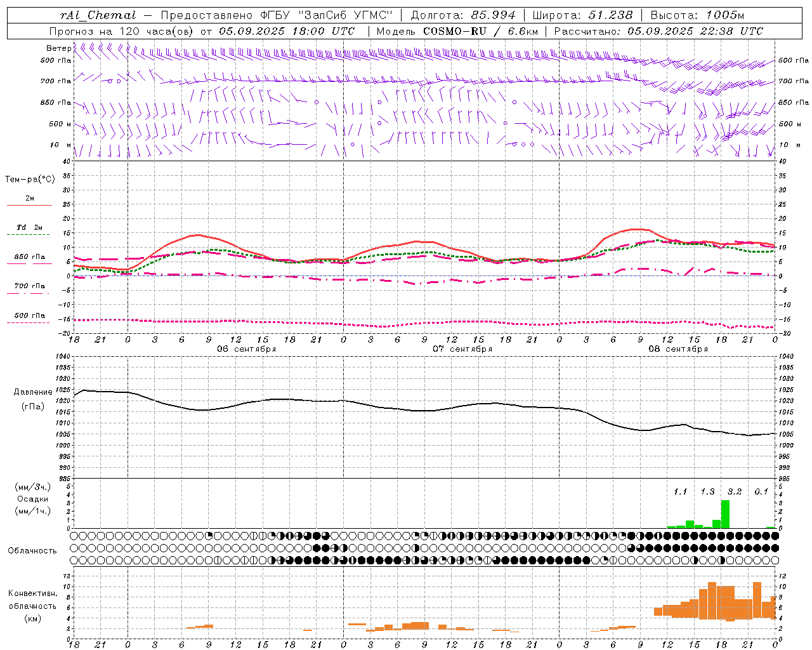The height and width of the screenshot is (650, 812).
Task: Select the 0.1 precipitation total value
Action: point(761,491)
